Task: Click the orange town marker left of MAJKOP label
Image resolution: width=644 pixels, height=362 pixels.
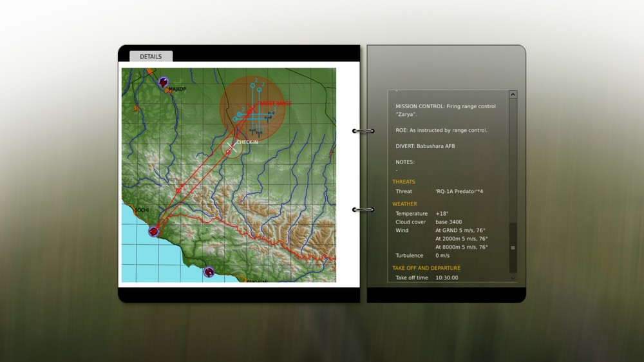Action: point(168,91)
